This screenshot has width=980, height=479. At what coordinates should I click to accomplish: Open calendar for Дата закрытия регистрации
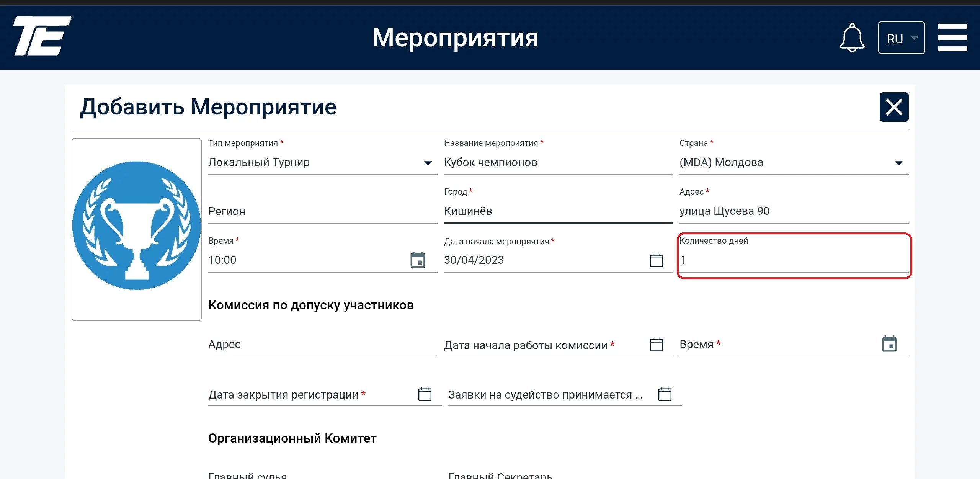point(425,394)
